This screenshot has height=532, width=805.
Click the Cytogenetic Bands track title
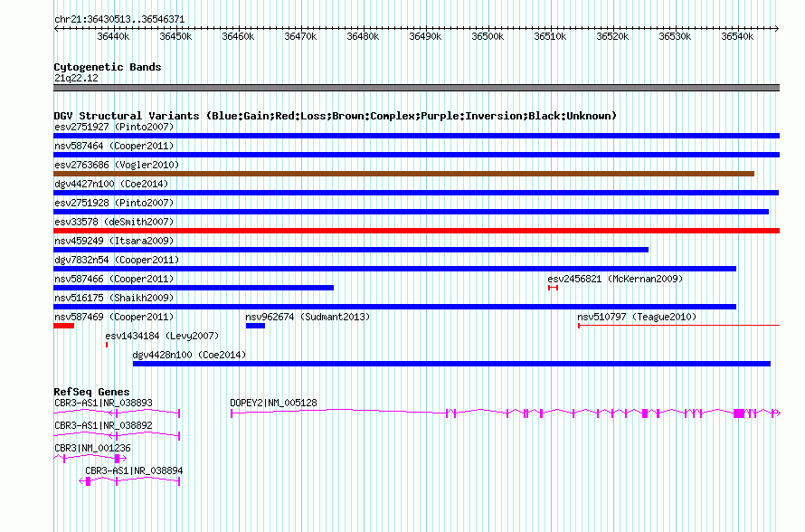pyautogui.click(x=108, y=67)
